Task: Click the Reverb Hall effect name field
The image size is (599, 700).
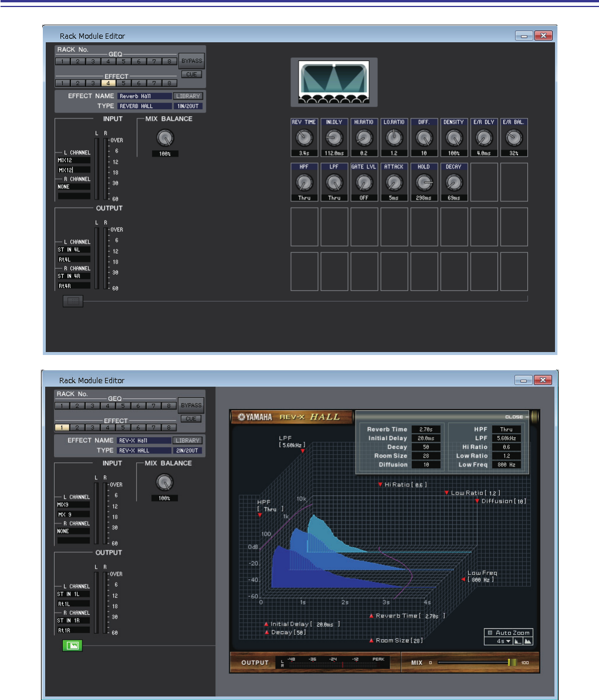Action: coord(145,96)
